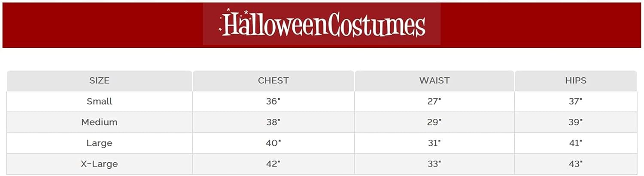Screen dimensions: 644x176
Task: Select the 29" waist value for Medium
Action: (x=434, y=122)
